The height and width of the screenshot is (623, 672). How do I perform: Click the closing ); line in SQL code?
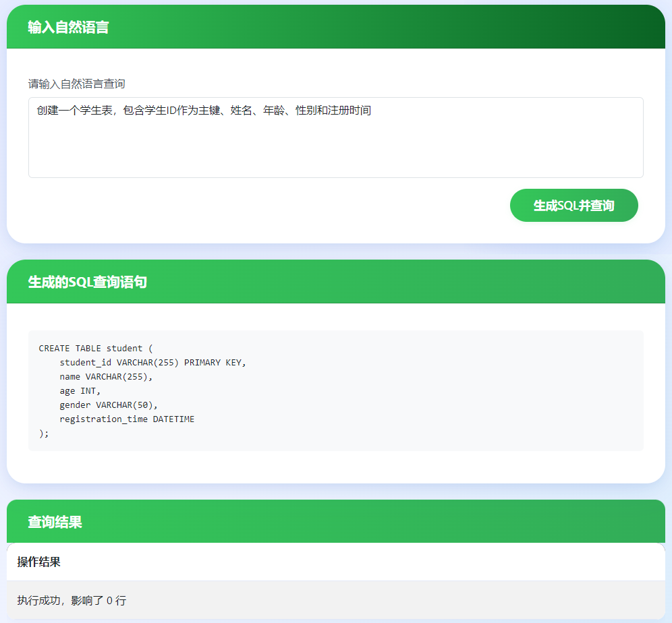[x=44, y=434]
